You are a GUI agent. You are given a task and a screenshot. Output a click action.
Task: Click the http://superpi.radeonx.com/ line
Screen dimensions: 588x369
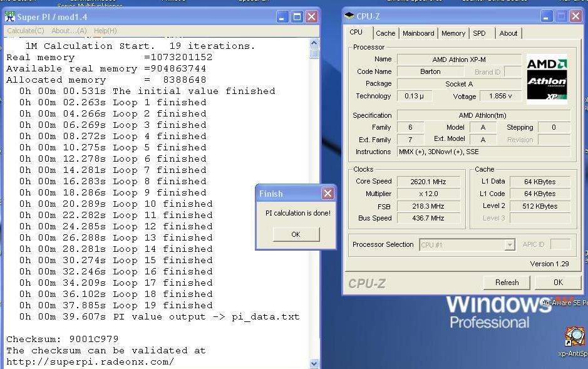coord(90,362)
